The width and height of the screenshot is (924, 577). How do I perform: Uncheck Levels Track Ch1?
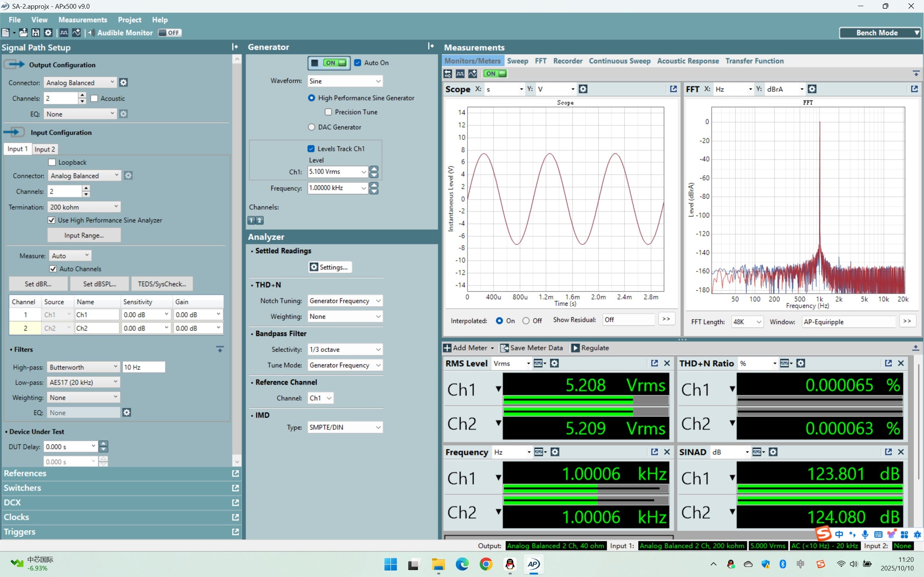click(x=311, y=149)
